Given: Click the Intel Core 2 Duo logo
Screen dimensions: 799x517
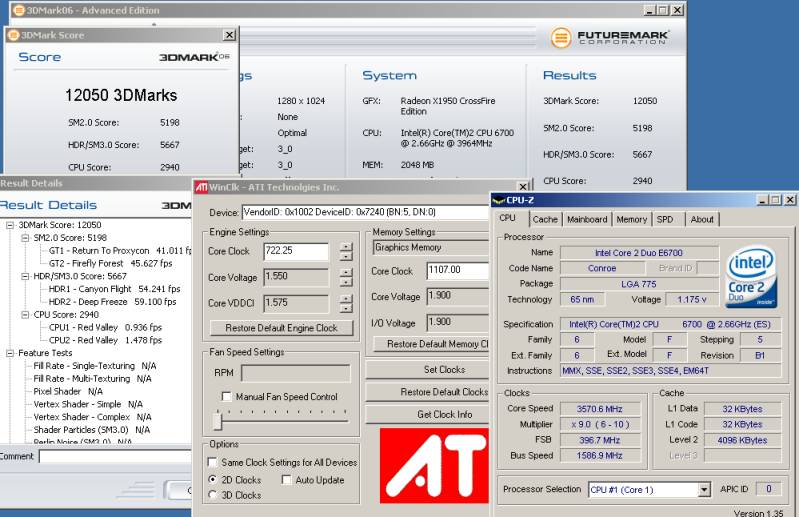Looking at the screenshot, I should click(x=751, y=277).
